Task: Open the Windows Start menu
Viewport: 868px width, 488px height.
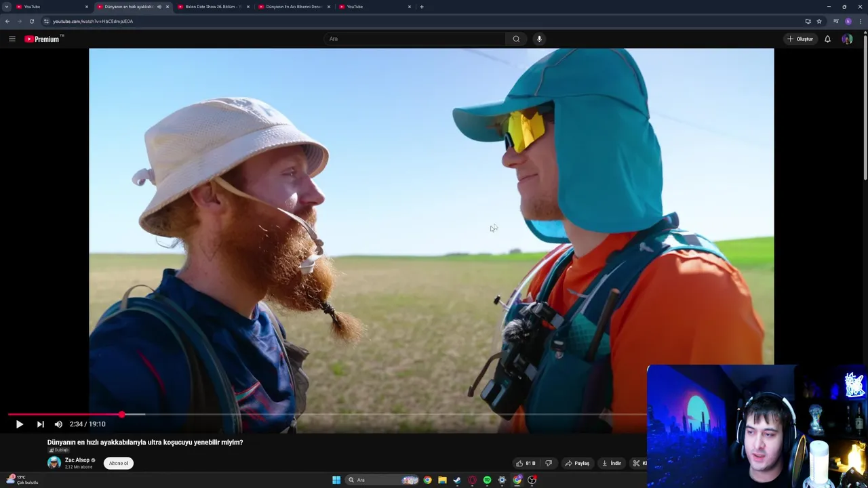Action: pyautogui.click(x=336, y=480)
